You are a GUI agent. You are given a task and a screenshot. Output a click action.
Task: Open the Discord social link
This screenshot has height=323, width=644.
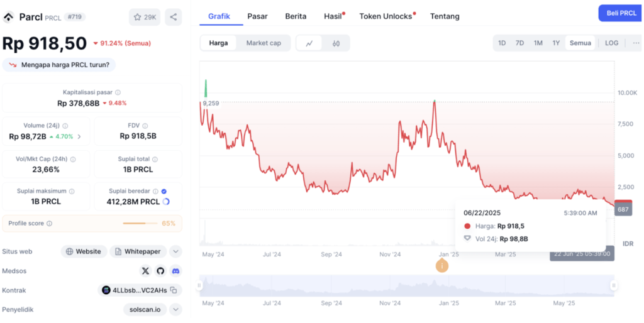[175, 271]
